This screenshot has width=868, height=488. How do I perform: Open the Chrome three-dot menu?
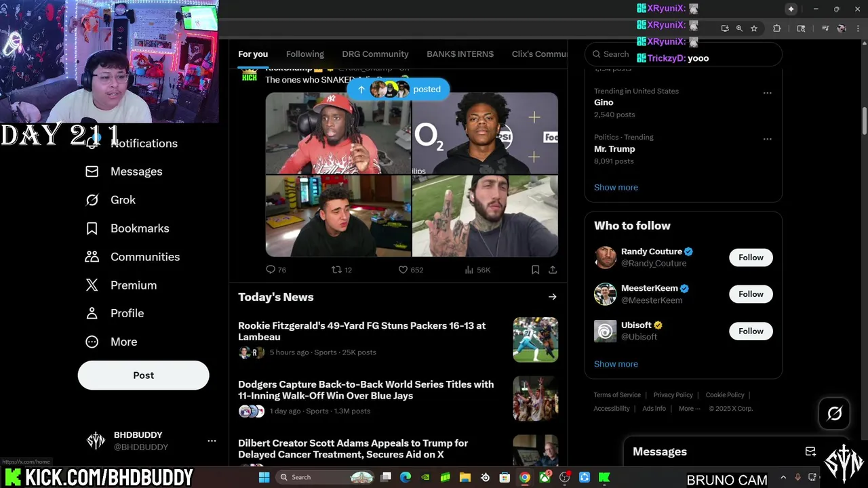point(858,28)
